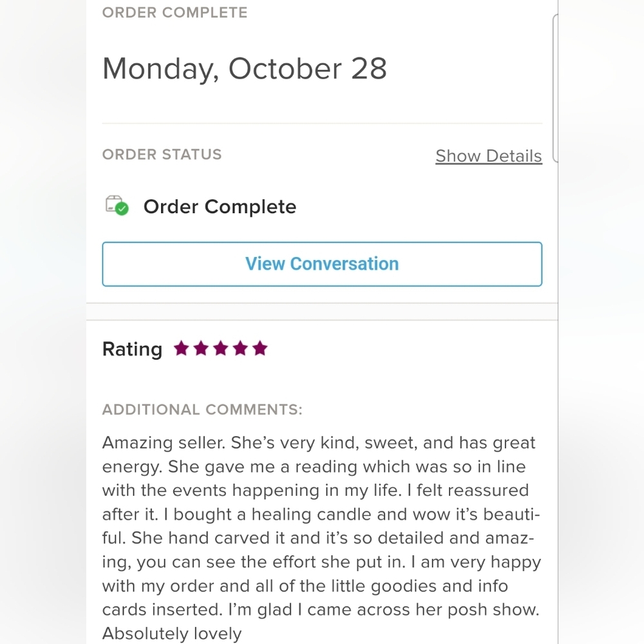Click the ORDER STATUS section label
Screen dimensions: 644x644
[x=162, y=155]
